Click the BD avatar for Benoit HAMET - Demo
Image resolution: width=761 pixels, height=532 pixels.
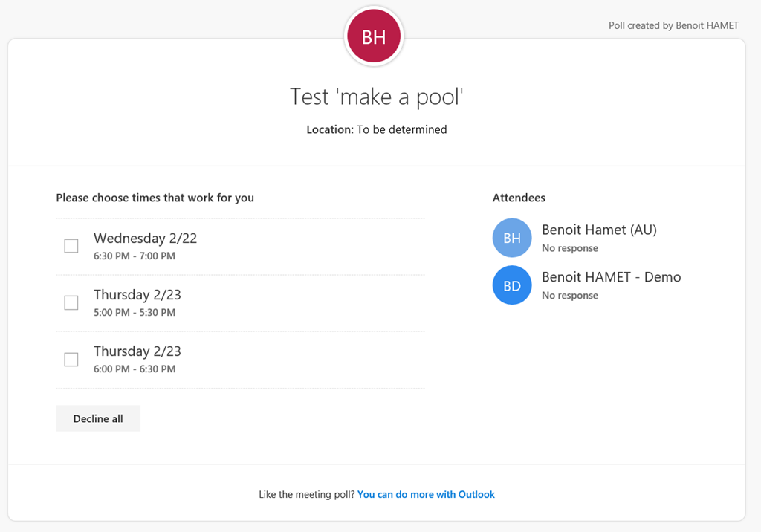click(x=512, y=285)
